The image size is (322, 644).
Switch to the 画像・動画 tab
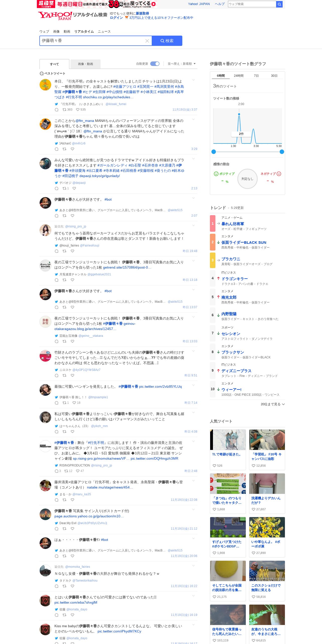click(x=86, y=64)
